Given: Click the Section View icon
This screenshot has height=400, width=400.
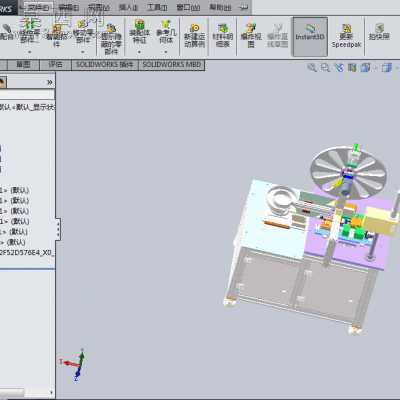Looking at the screenshot, I should pyautogui.click(x=352, y=68).
